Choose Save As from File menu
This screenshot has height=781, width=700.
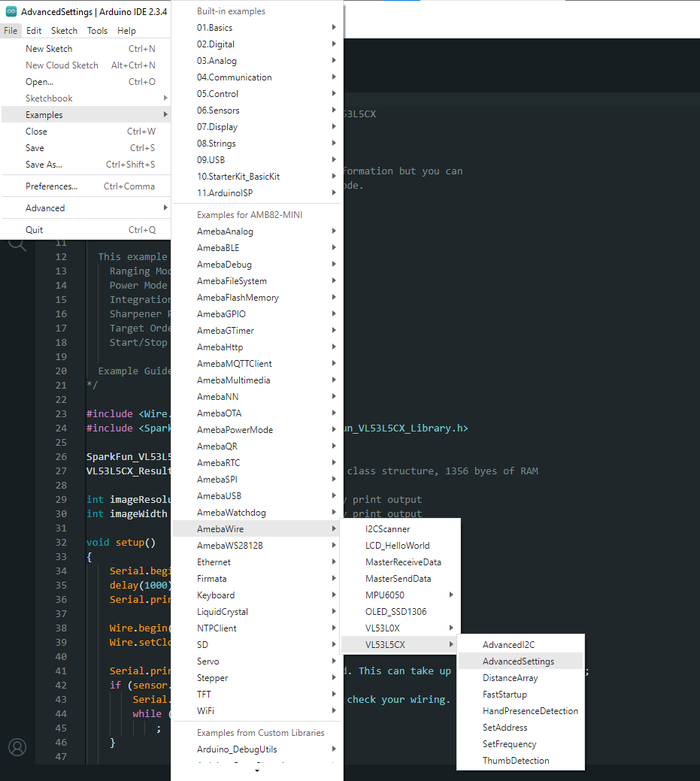[44, 165]
